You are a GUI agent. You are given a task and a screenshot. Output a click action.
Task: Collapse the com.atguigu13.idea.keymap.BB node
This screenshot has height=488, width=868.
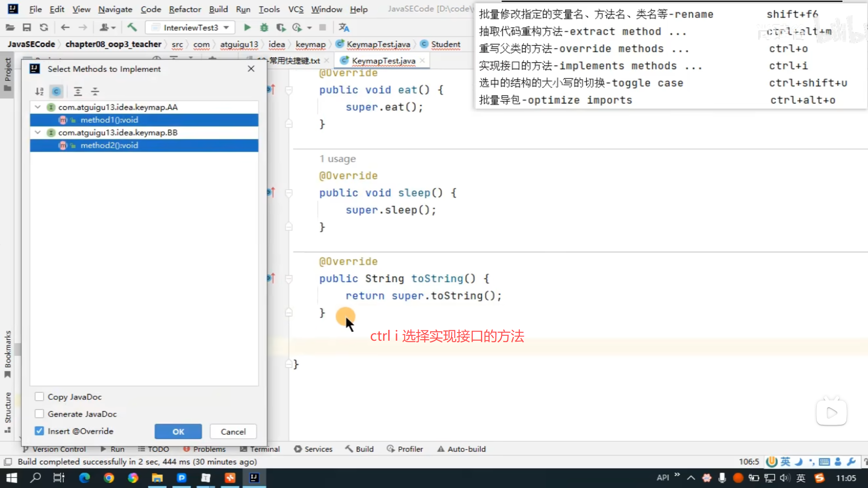tap(38, 132)
